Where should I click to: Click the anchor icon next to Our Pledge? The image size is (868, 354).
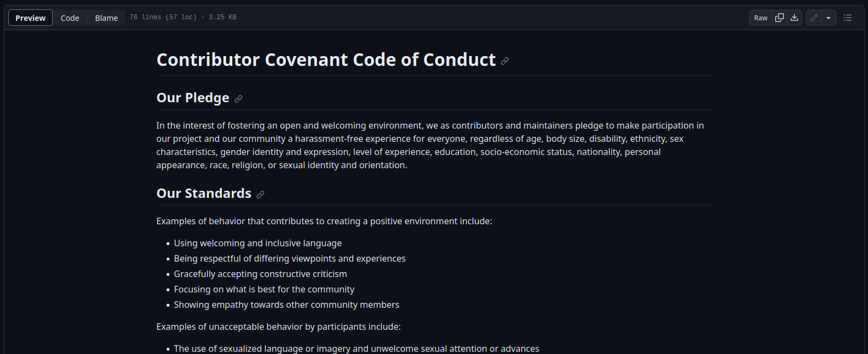tap(238, 98)
